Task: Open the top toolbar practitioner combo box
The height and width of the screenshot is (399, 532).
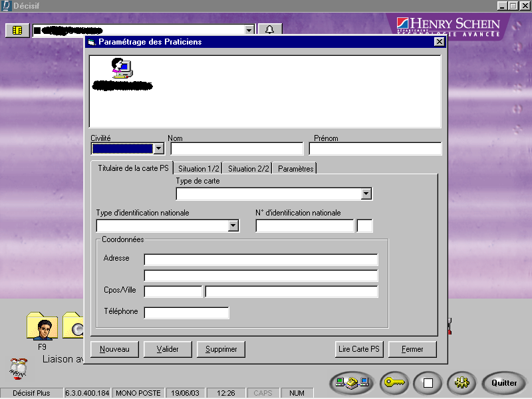Action: (x=249, y=30)
